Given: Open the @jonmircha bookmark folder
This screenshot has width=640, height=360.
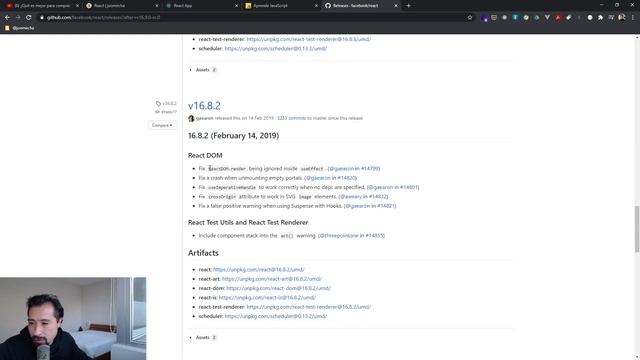Looking at the screenshot, I should click(x=20, y=28).
